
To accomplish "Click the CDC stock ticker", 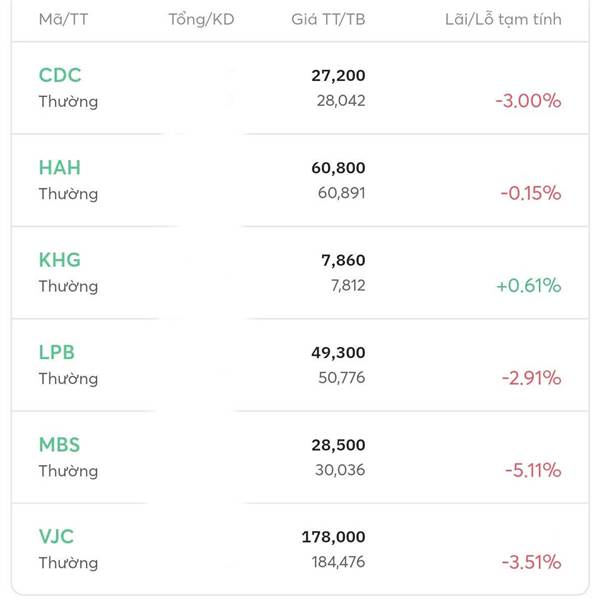I will (60, 75).
